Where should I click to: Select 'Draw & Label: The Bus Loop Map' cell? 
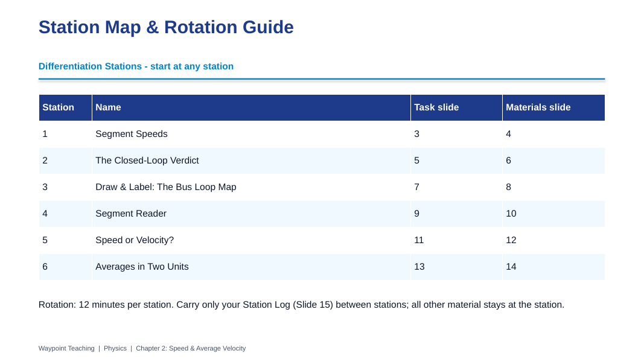click(x=251, y=187)
